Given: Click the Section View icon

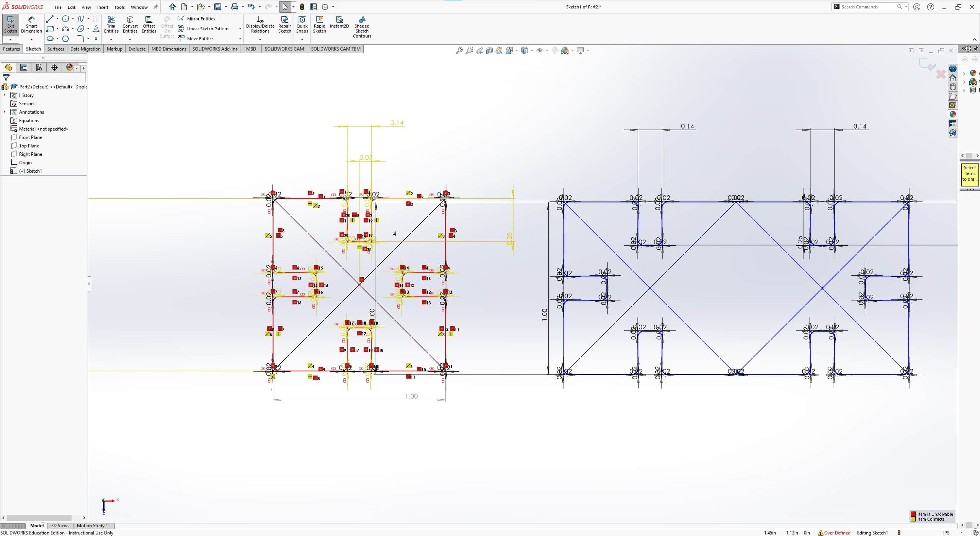Looking at the screenshot, I should click(x=489, y=51).
